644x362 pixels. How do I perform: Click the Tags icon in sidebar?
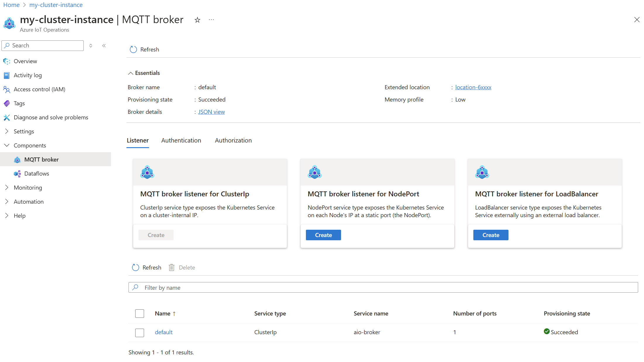click(x=7, y=103)
